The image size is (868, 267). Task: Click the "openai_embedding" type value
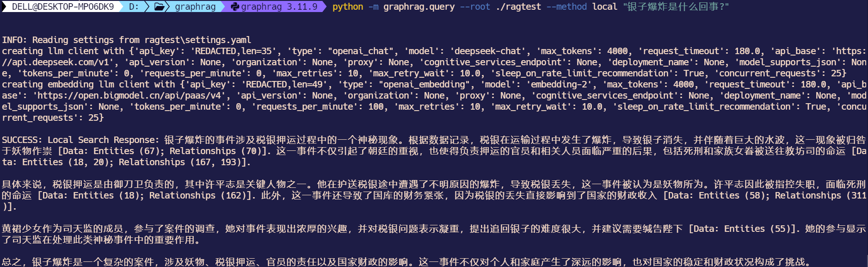pyautogui.click(x=424, y=84)
